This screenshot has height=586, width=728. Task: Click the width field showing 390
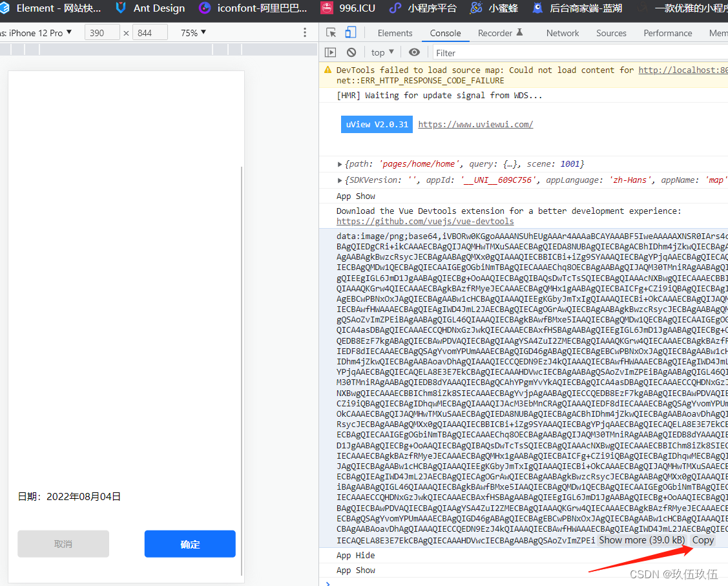click(x=101, y=32)
